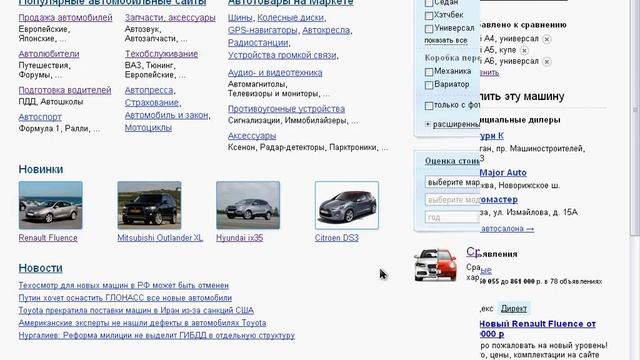This screenshot has height=360, width=640.
Task: Open Подготовка водителей link
Action: pos(65,90)
